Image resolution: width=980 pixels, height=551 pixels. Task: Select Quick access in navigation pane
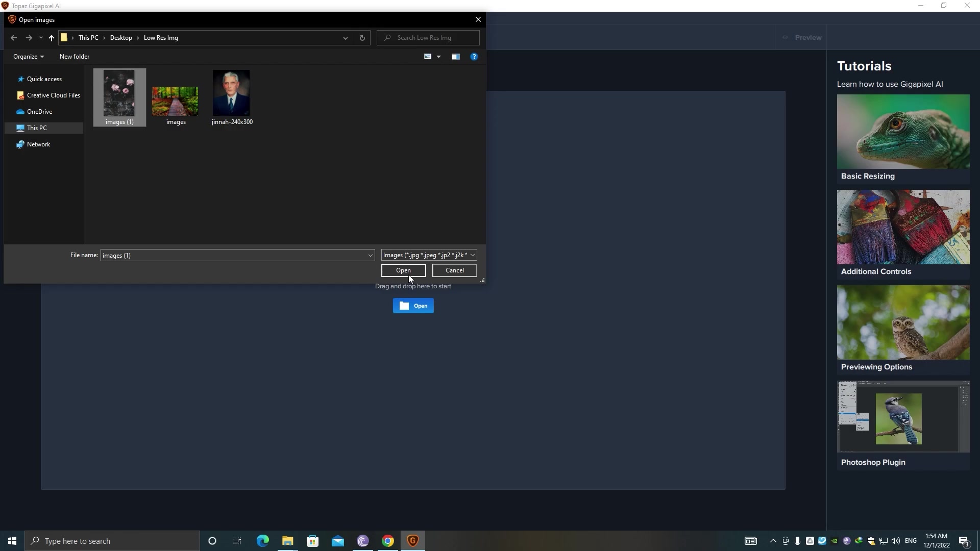point(44,79)
